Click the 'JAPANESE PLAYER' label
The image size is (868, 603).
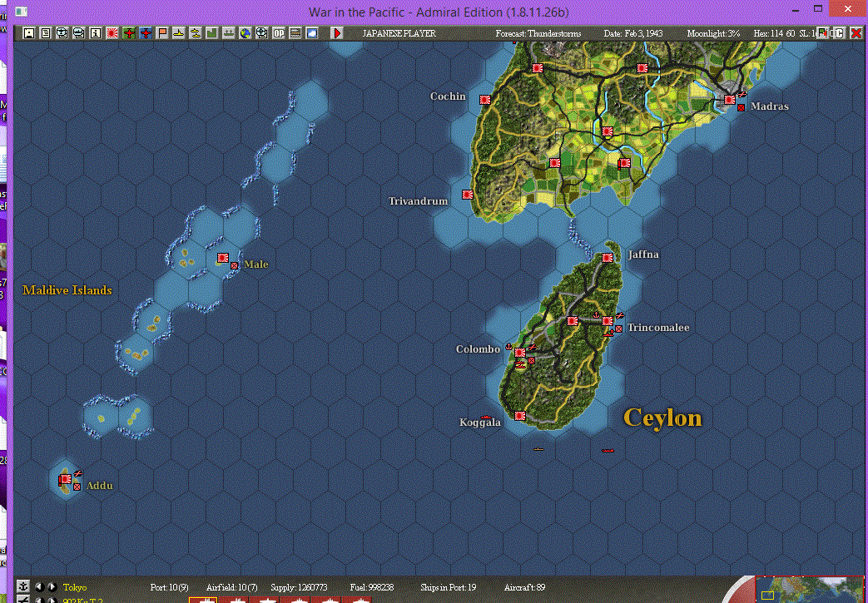(399, 33)
